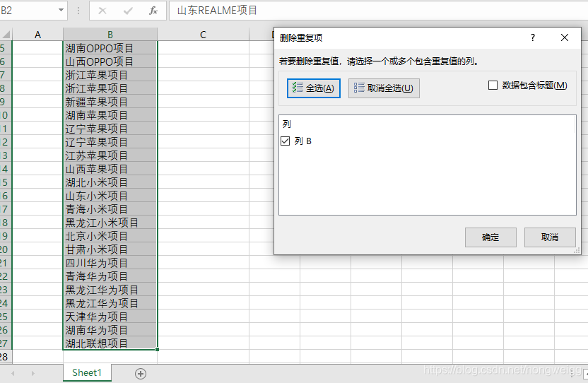Click the 取消 button
Image resolution: width=588 pixels, height=383 pixels.
tap(550, 237)
